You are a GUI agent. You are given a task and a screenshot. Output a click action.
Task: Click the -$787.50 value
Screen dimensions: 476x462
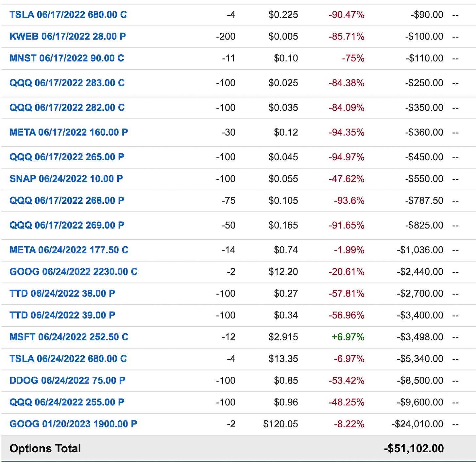coord(424,200)
